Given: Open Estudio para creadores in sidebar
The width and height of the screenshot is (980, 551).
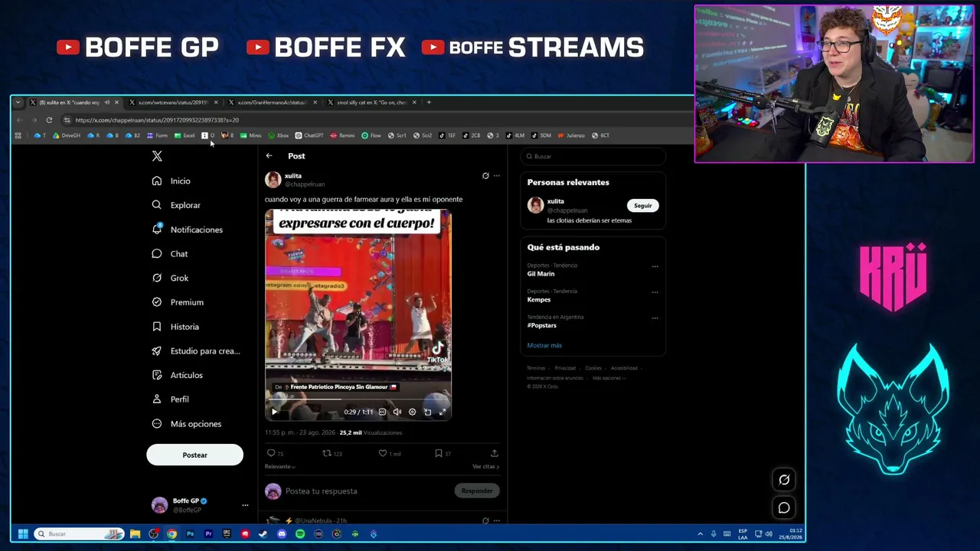Looking at the screenshot, I should coord(196,351).
